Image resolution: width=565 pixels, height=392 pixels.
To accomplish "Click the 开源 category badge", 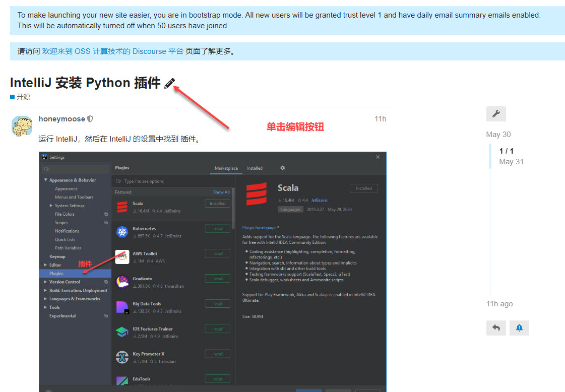I will (x=20, y=97).
